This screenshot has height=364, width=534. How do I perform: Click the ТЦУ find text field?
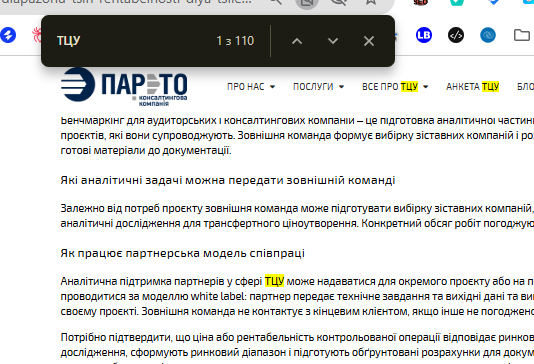[133, 41]
